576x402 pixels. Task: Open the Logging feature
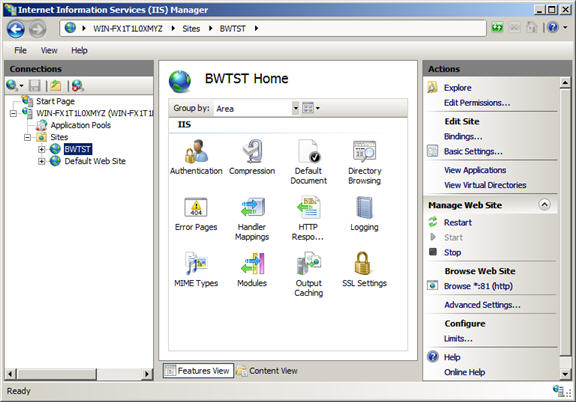pos(364,214)
